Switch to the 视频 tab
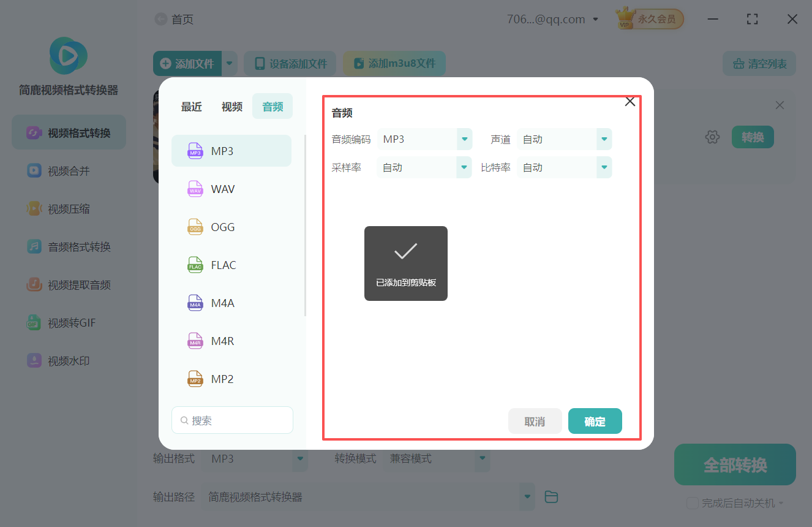The image size is (812, 527). click(231, 106)
